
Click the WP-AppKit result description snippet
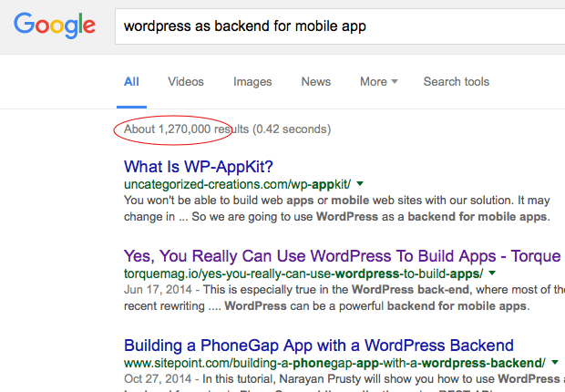[x=335, y=209]
